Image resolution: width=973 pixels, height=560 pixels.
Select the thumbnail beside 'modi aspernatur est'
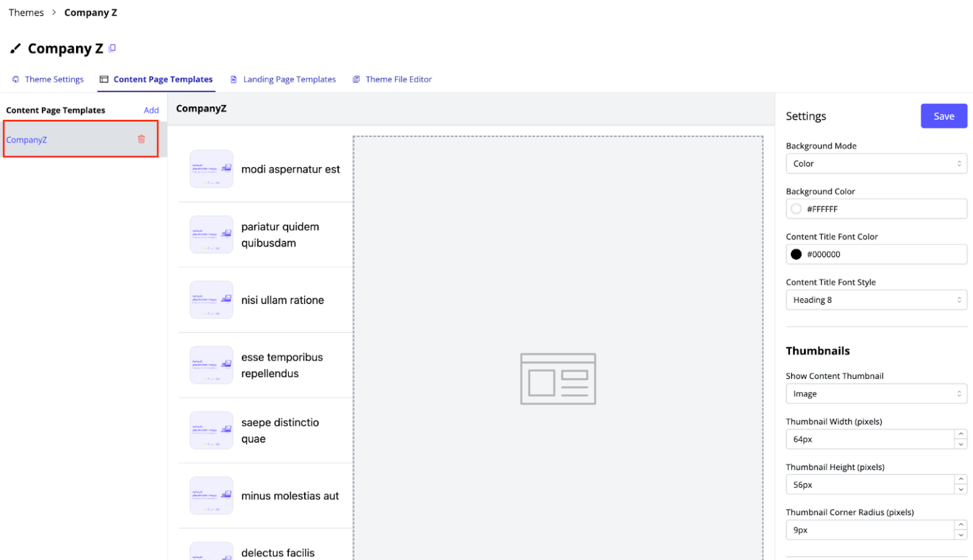click(211, 169)
